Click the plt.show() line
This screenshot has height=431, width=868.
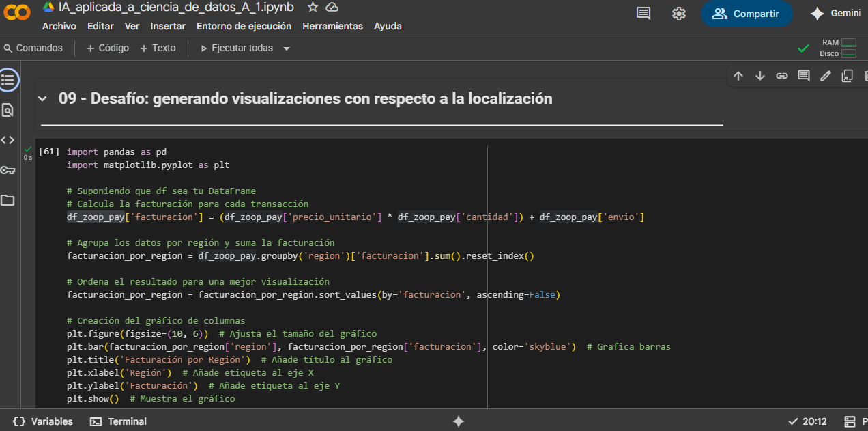[151, 398]
